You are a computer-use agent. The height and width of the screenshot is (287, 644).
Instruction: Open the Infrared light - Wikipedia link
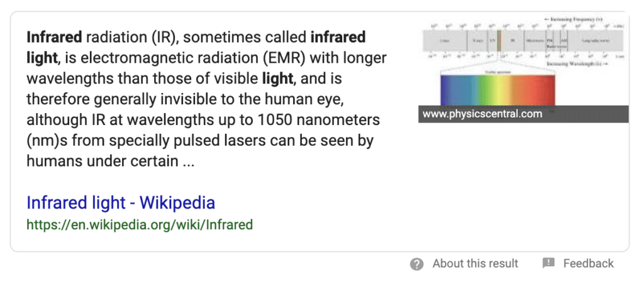tap(121, 203)
